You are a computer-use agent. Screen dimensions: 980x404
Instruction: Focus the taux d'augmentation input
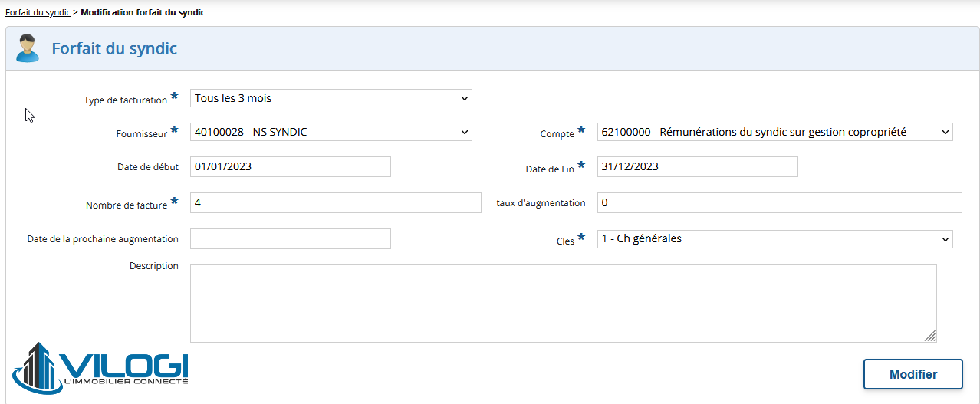tap(780, 202)
